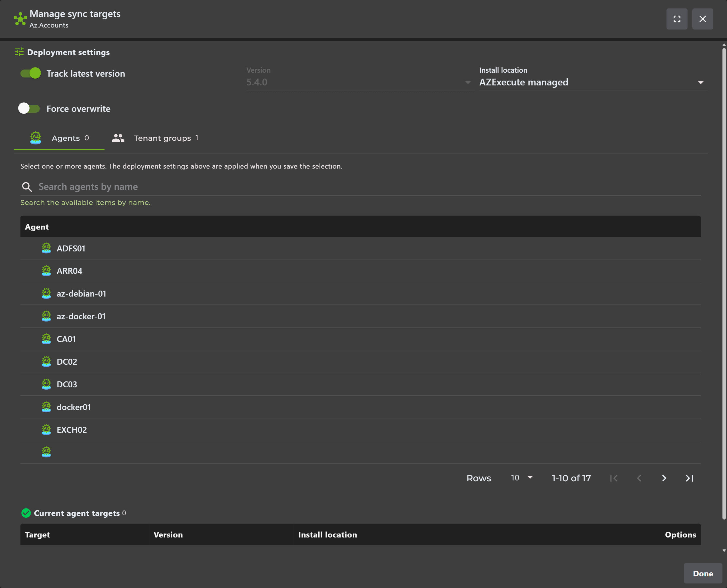Click the green check icon by Current agent targets
727x588 pixels.
(26, 513)
